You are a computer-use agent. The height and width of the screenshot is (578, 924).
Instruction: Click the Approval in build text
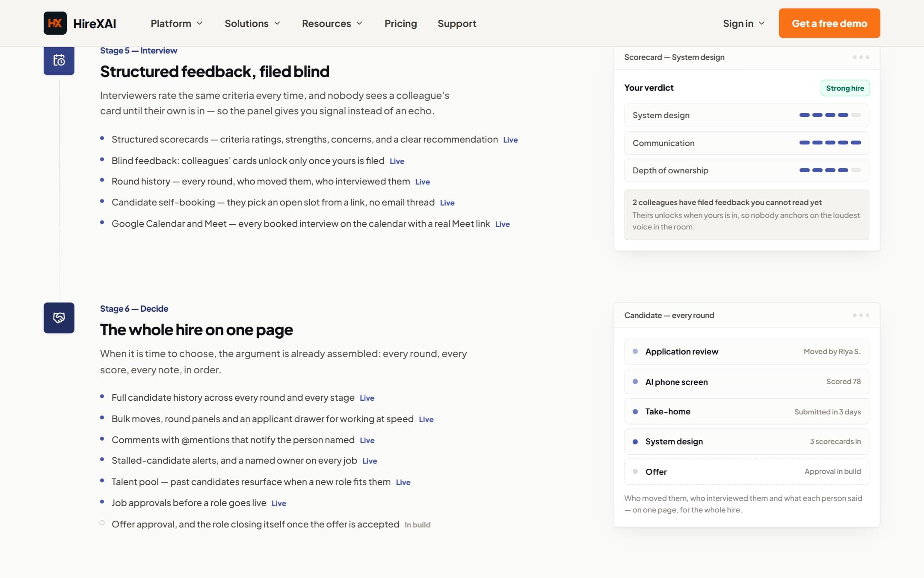click(832, 471)
